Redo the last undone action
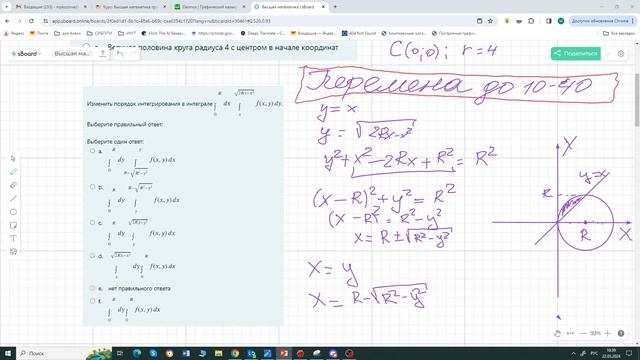The height and width of the screenshot is (360, 640). click(133, 53)
